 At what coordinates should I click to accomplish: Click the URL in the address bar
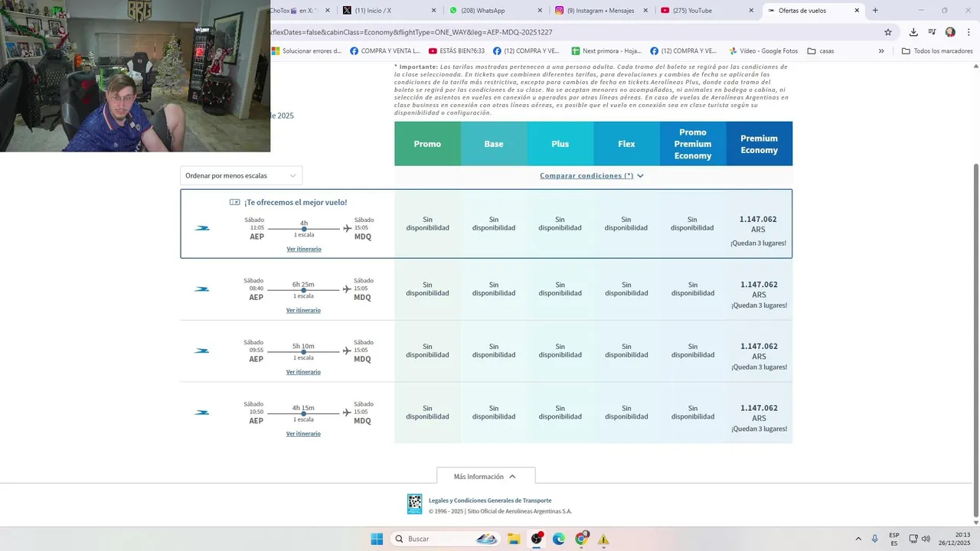pos(411,32)
